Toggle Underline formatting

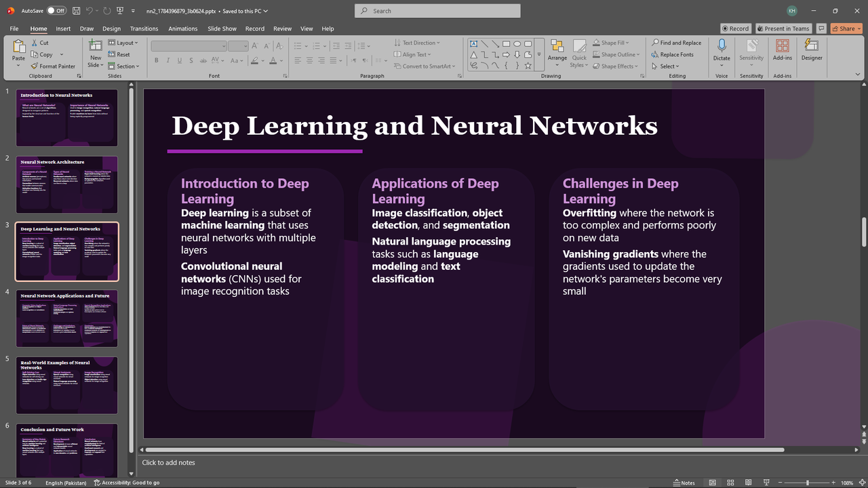point(180,60)
